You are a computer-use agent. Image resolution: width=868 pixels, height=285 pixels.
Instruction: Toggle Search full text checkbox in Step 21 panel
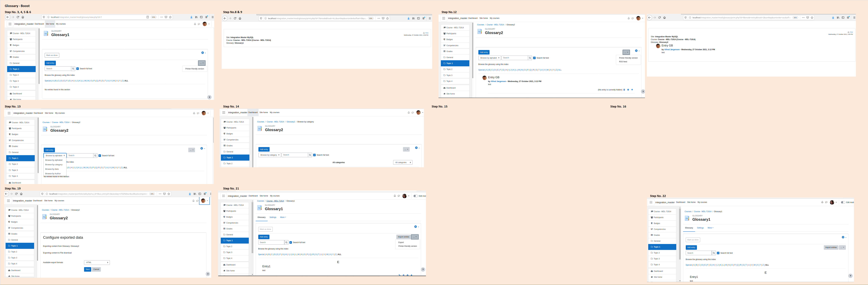pos(291,242)
